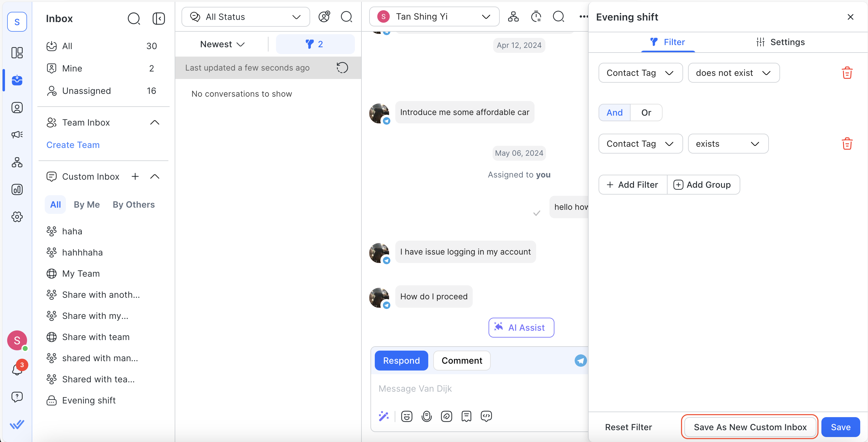
Task: Open the snooze timer icon
Action: tap(536, 16)
